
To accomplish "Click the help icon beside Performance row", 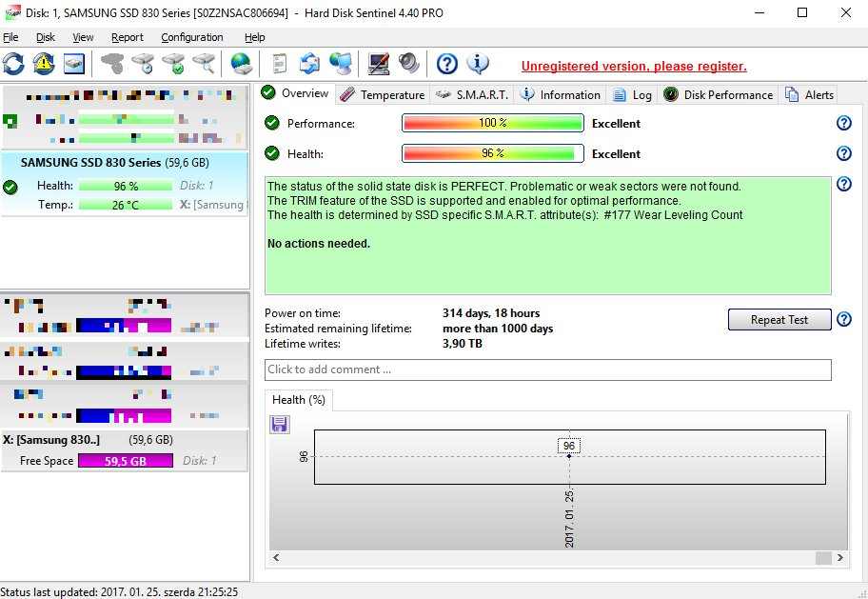I will coord(843,123).
